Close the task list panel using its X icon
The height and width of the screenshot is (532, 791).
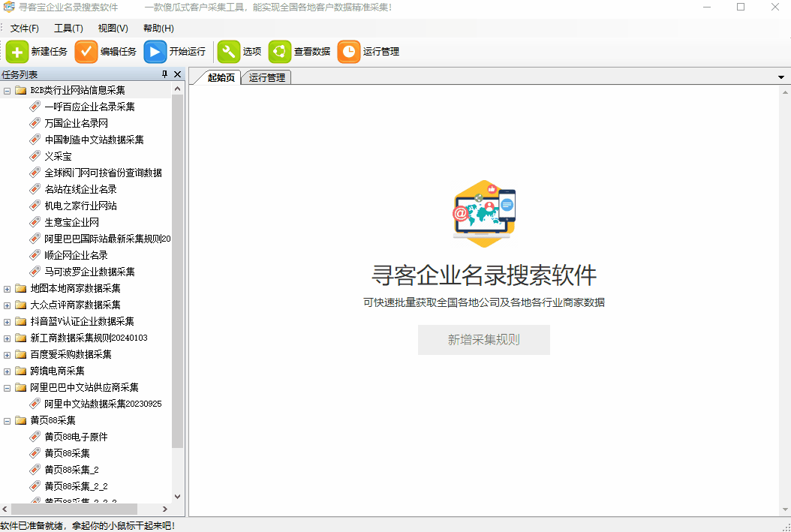click(178, 74)
